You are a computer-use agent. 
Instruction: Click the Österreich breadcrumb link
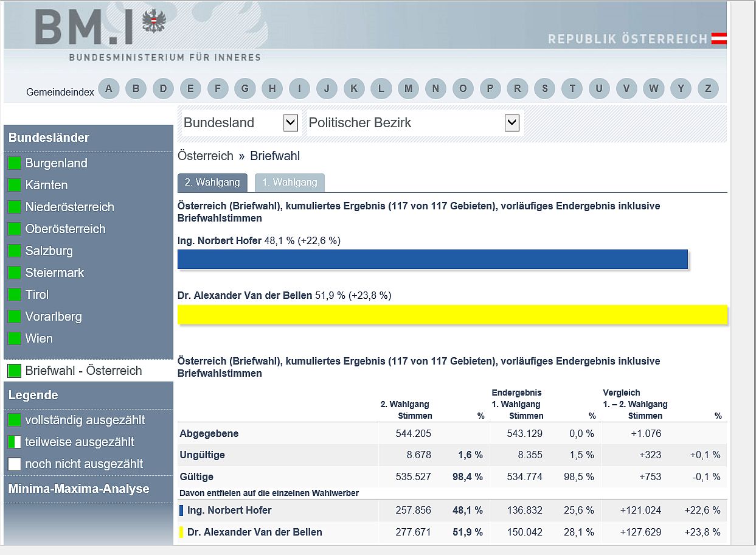click(x=205, y=156)
